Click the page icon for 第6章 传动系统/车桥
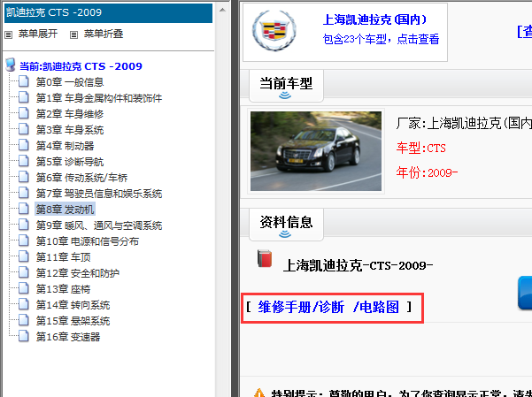This screenshot has height=397, width=532. (24, 178)
